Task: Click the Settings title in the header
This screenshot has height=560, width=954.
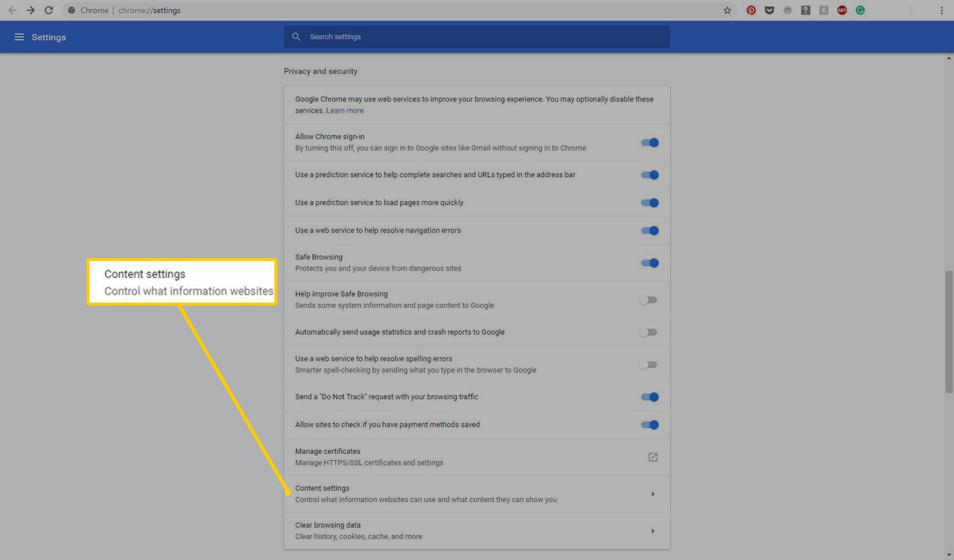Action: [49, 37]
